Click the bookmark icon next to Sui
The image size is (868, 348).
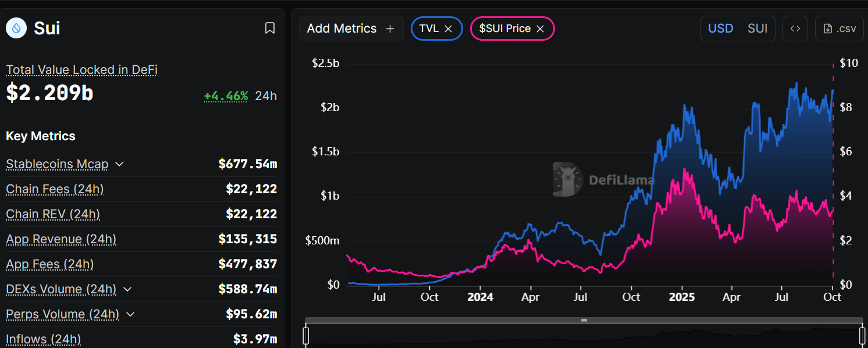270,28
